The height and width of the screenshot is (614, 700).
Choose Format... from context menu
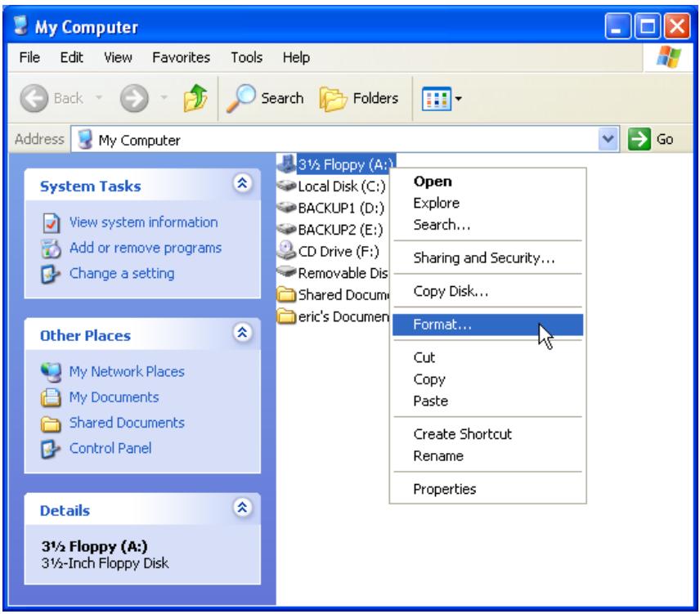coord(487,325)
